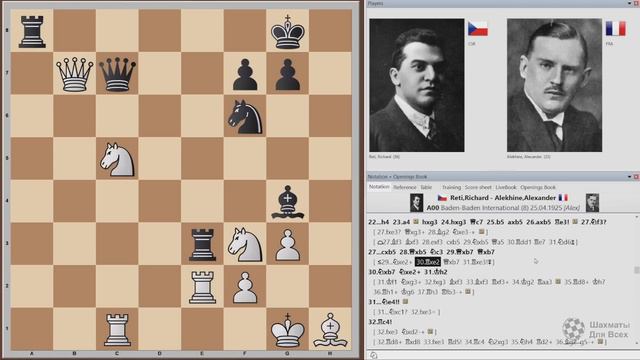Select the black rook on e3

(x=202, y=244)
